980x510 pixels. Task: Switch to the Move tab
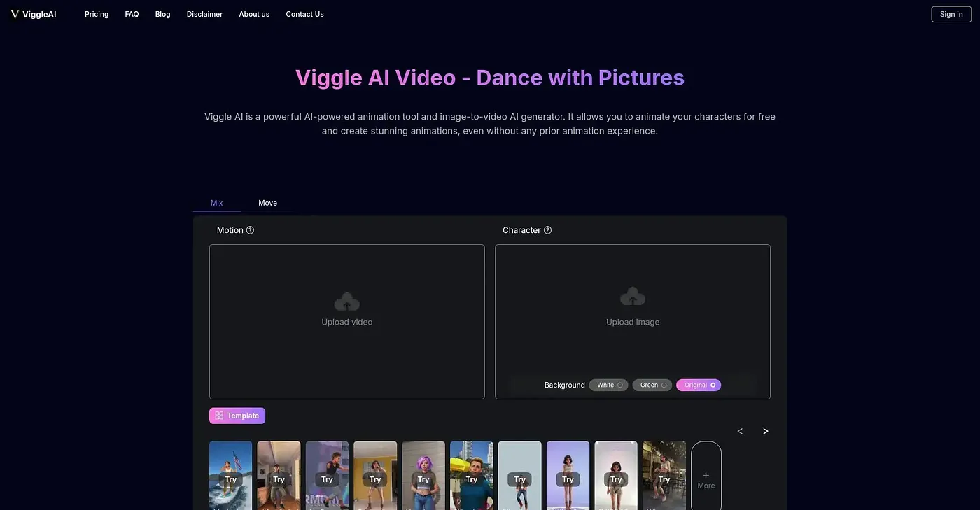[x=268, y=203]
